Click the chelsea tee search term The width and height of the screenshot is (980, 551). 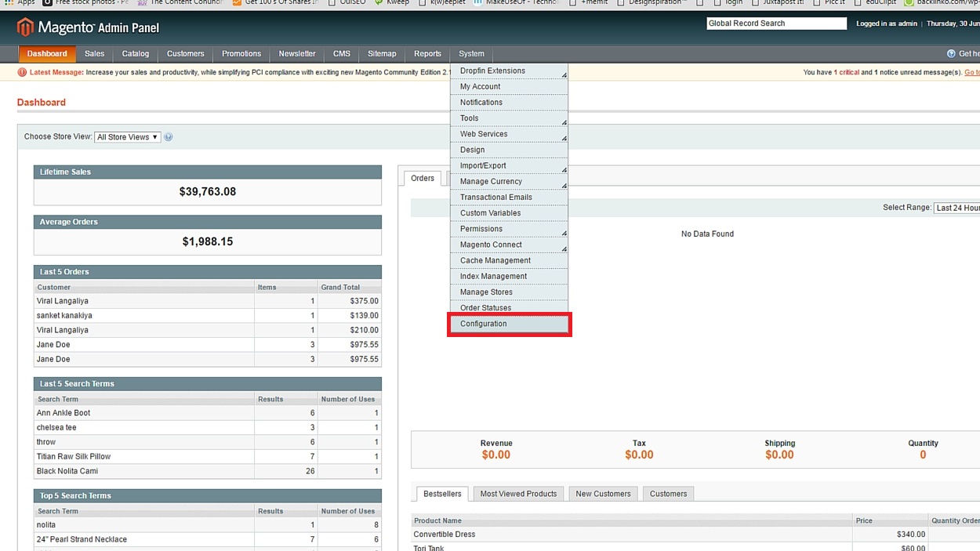208,428
